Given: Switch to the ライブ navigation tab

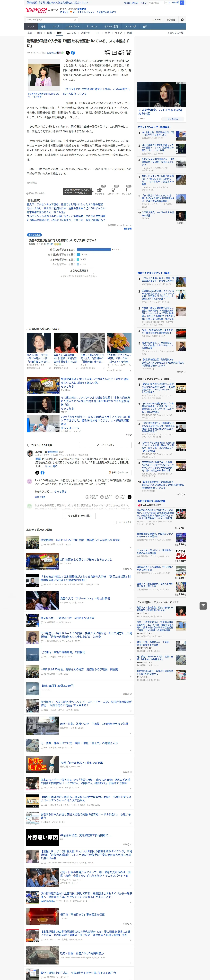Looking at the screenshot, I should click(x=56, y=27).
